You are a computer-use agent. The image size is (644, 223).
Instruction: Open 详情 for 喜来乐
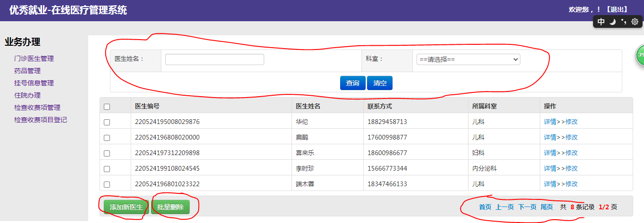click(550, 153)
